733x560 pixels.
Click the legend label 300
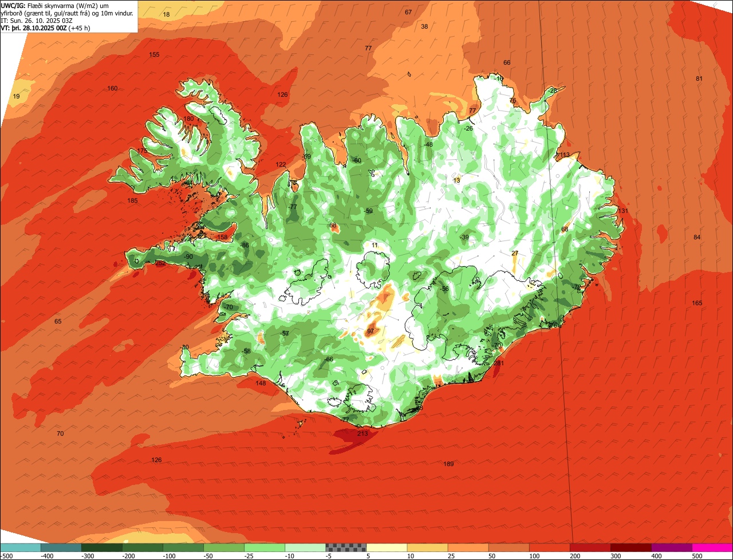(616, 556)
